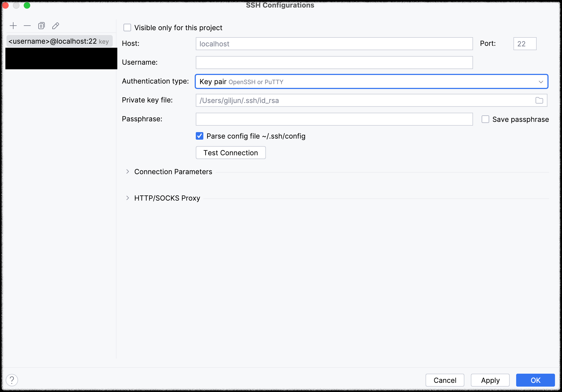Open help with the question mark icon
The image size is (562, 392).
coord(12,380)
